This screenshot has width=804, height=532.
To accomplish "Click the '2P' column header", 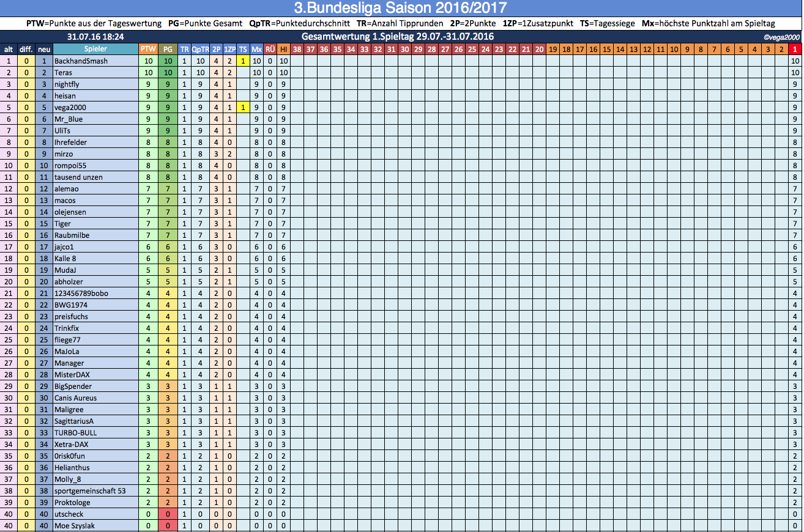I will (x=217, y=49).
